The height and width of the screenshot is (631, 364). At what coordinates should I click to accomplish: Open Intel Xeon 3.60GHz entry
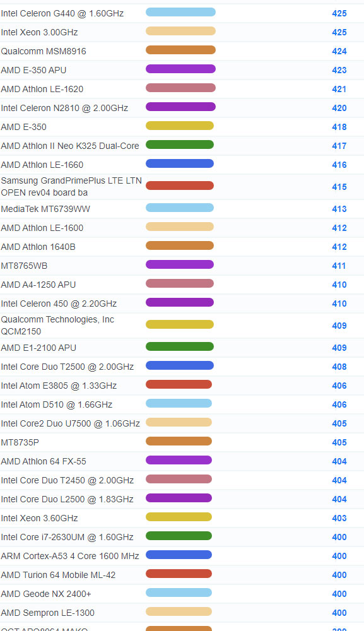(39, 518)
